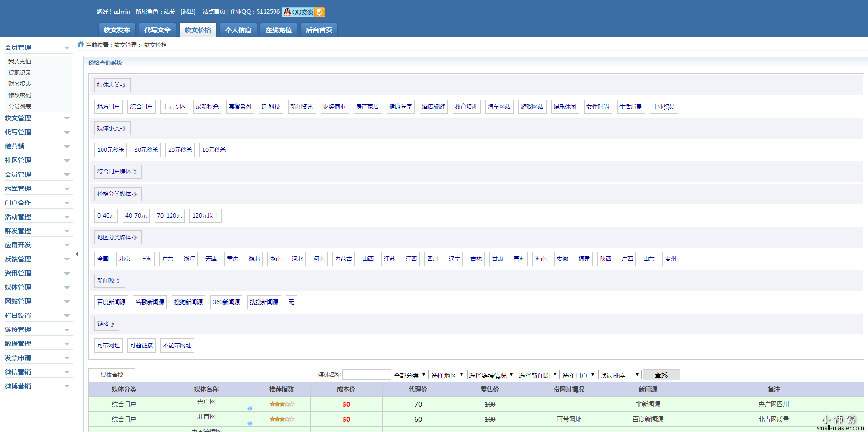
Task: Filter region by 北京
Action: pos(125,259)
